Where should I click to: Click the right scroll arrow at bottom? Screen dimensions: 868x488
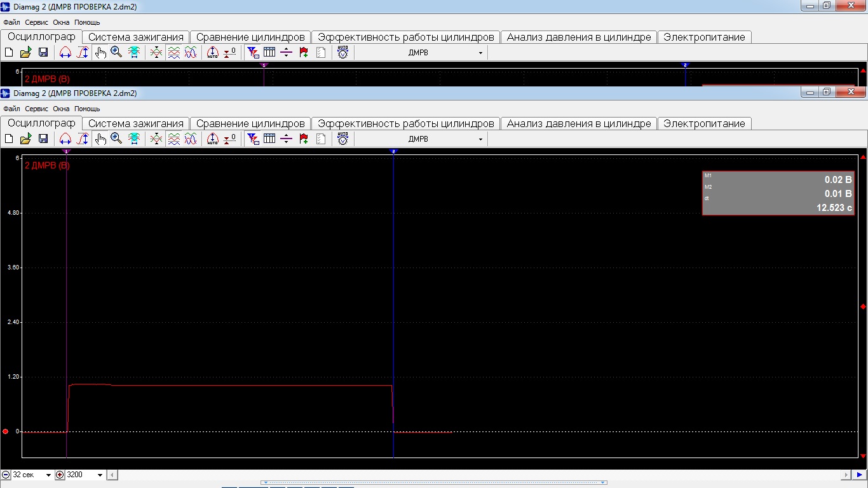click(x=846, y=475)
